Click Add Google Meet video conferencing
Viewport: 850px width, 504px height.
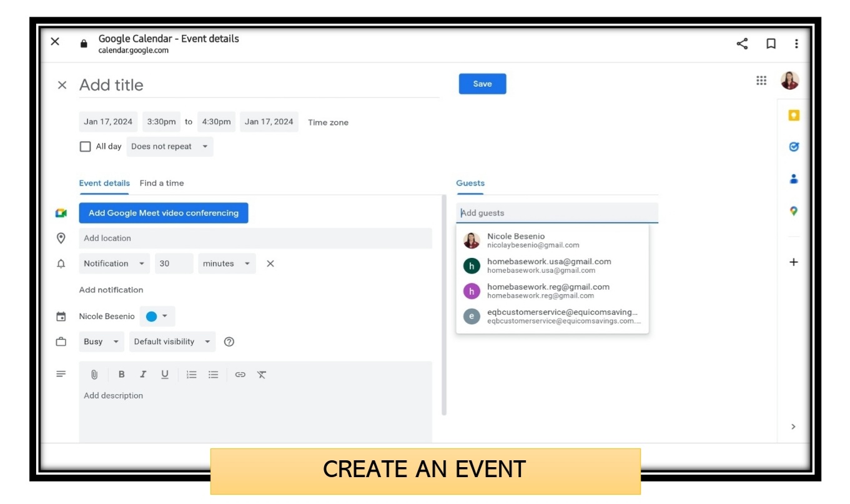(164, 213)
